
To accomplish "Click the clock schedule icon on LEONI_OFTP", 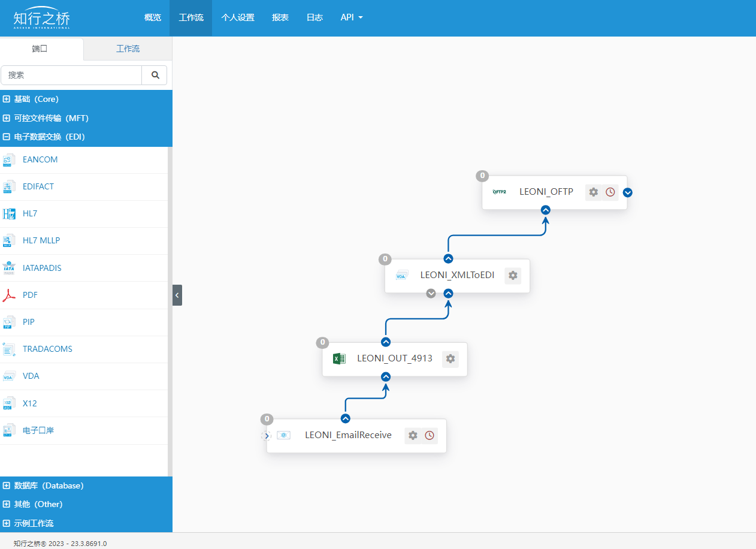I will click(610, 192).
